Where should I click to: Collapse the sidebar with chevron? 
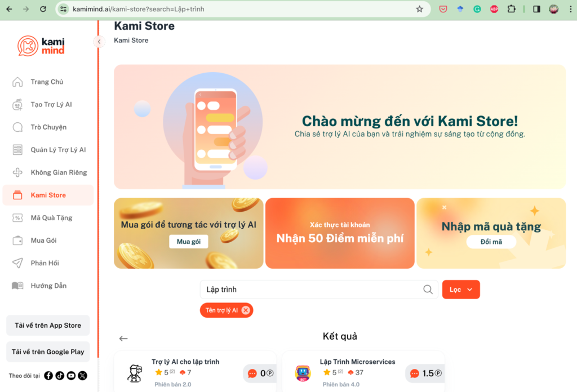(x=99, y=42)
